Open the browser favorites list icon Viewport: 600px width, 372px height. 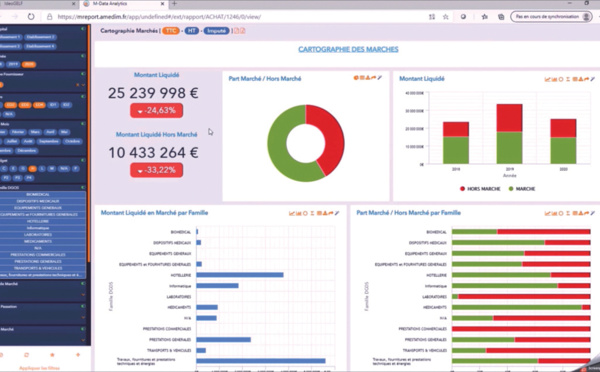click(484, 17)
